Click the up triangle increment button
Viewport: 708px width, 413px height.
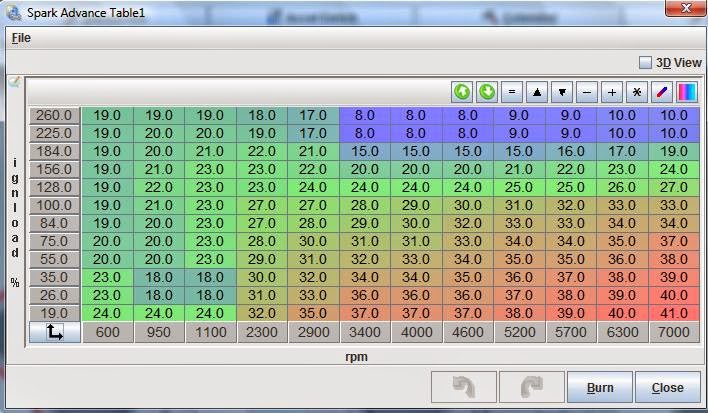(537, 92)
